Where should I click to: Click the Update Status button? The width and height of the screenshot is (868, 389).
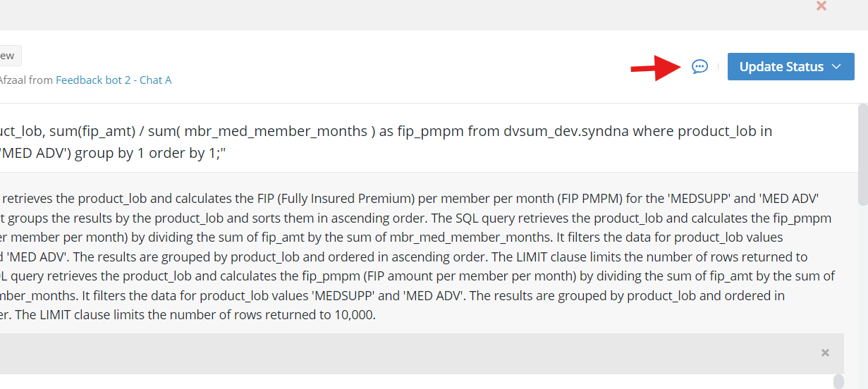[790, 66]
